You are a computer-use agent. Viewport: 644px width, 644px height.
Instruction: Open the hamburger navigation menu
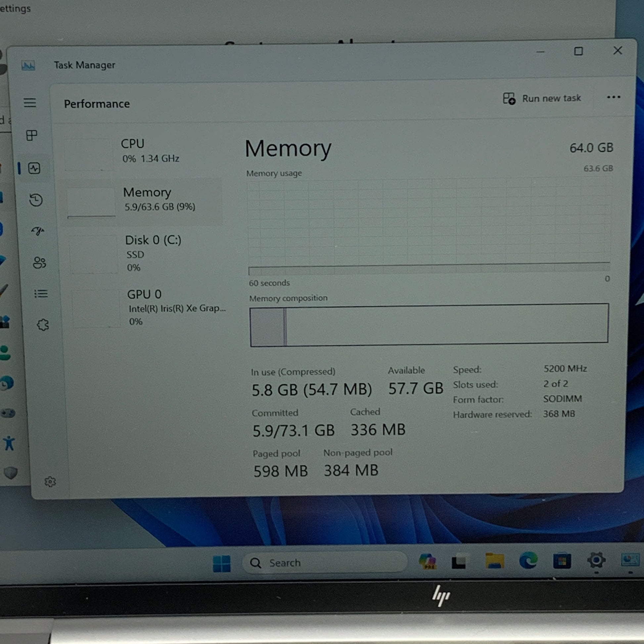(x=30, y=103)
